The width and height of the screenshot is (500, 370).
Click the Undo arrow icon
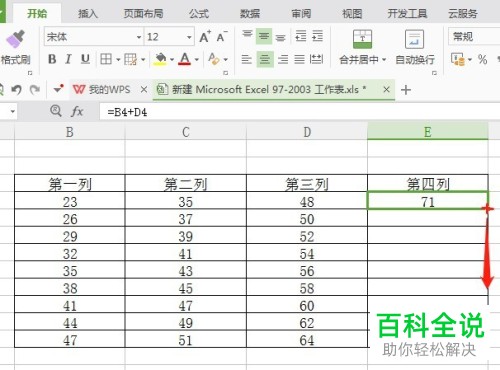[16, 89]
